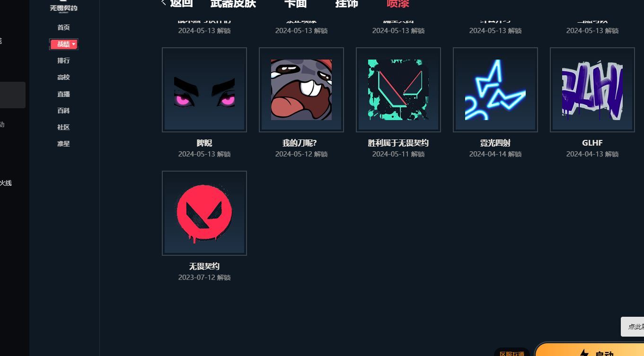Select the 睥睨 pink eyes spray
Image resolution: width=644 pixels, height=356 pixels.
pyautogui.click(x=204, y=90)
